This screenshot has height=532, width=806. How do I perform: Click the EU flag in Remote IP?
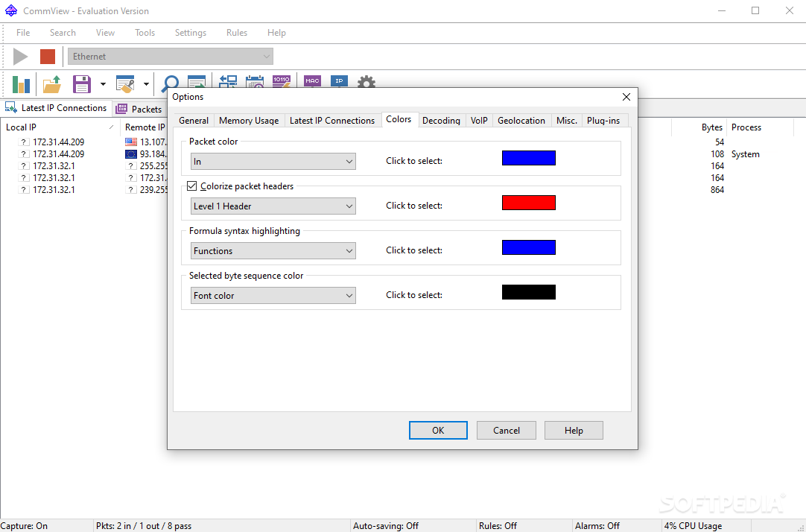pos(131,153)
